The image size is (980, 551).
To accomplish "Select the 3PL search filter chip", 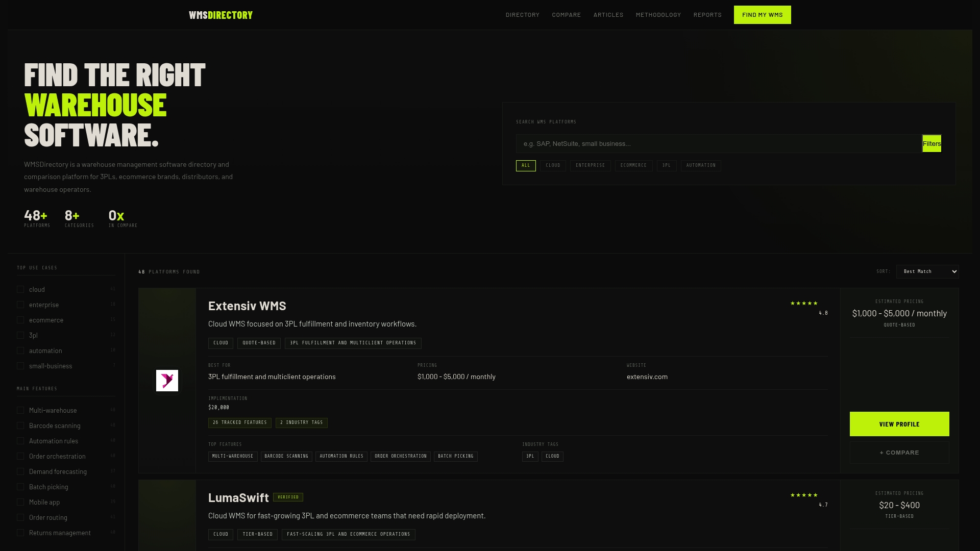I will [666, 166].
